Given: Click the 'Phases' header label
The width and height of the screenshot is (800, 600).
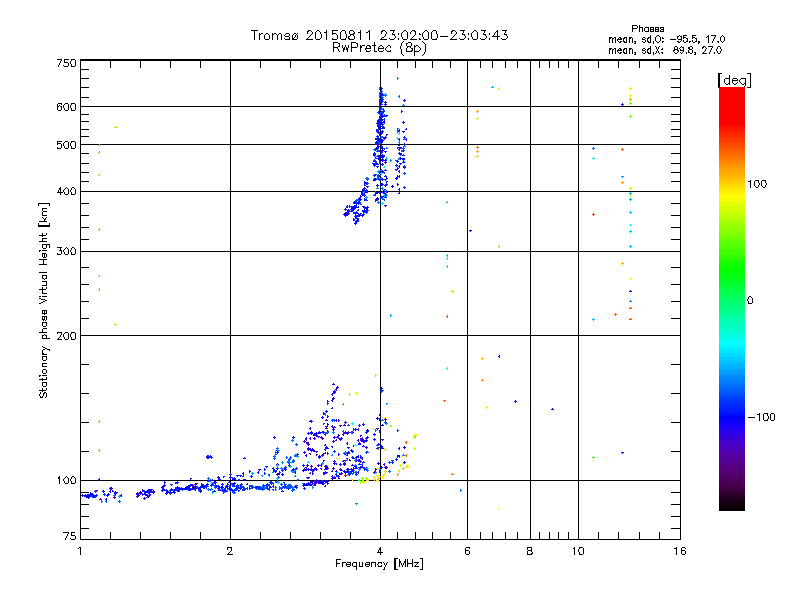Looking at the screenshot, I should click(647, 29).
